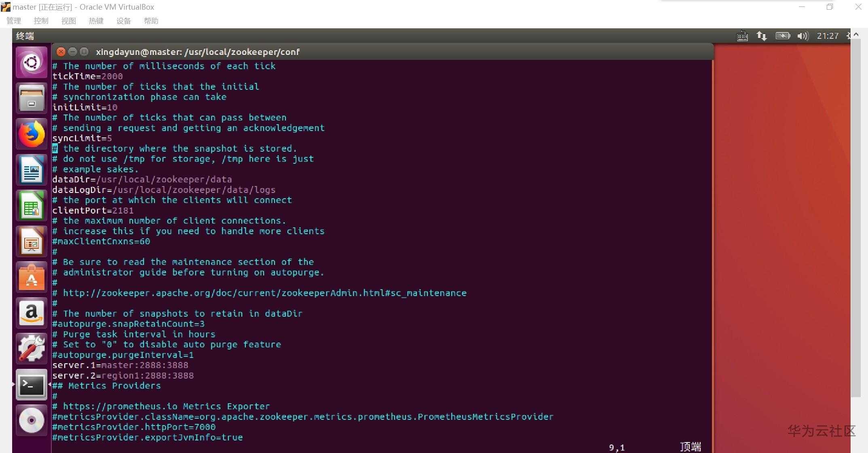This screenshot has height=453, width=868.
Task: Open the 管理 menu in VirtualBox
Action: 14,21
